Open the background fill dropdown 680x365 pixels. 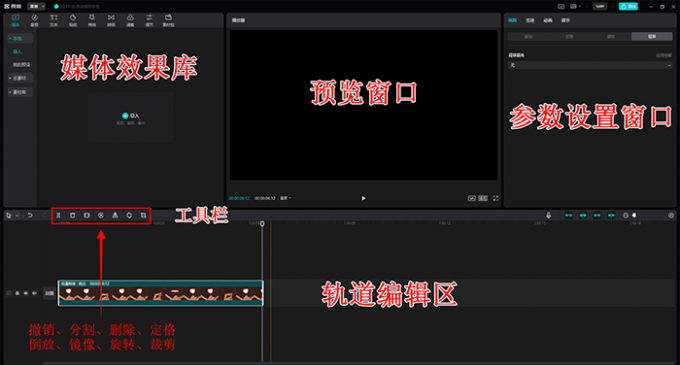[590, 65]
